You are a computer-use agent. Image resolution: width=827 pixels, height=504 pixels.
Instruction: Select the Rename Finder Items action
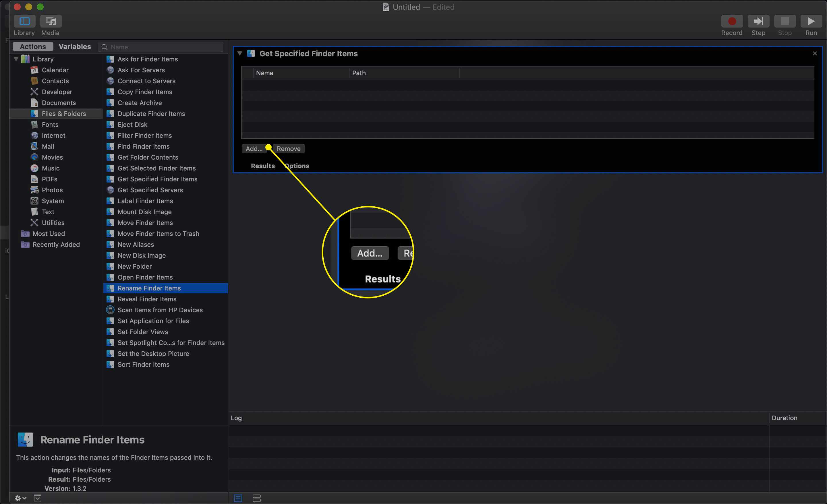(x=149, y=288)
